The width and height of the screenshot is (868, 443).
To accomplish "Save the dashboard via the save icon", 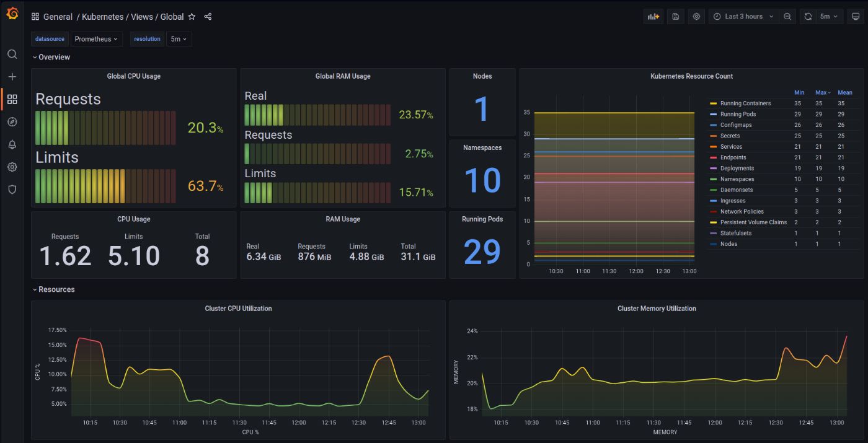I will 675,16.
